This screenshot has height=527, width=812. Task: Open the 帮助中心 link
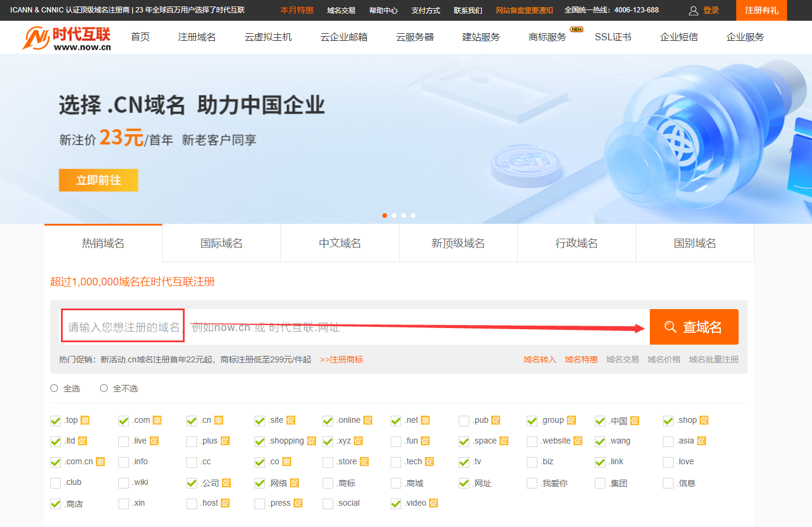click(384, 10)
